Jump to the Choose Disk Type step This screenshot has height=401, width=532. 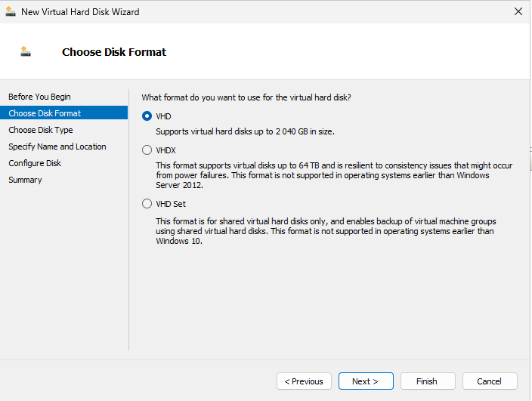[x=41, y=130]
